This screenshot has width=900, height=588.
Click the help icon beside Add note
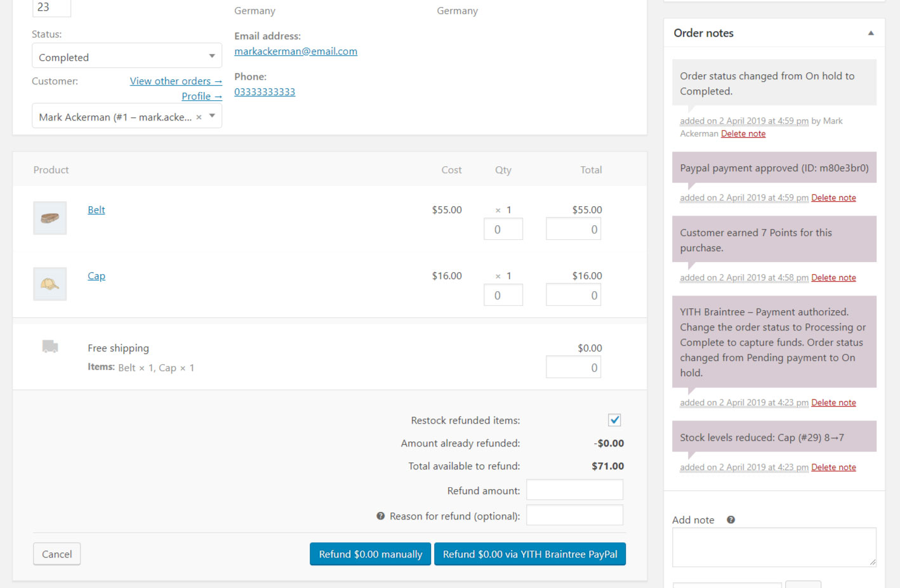pos(731,520)
